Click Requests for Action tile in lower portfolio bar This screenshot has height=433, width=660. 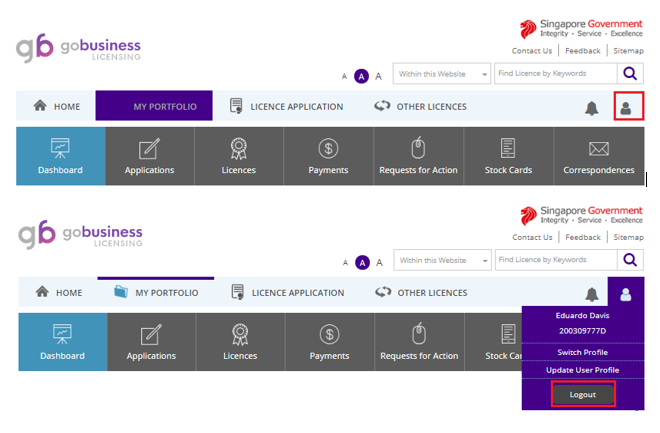click(x=419, y=342)
